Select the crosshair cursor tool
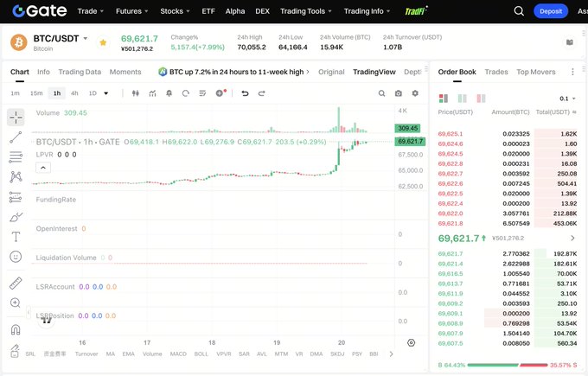Image resolution: width=588 pixels, height=376 pixels. [16, 118]
